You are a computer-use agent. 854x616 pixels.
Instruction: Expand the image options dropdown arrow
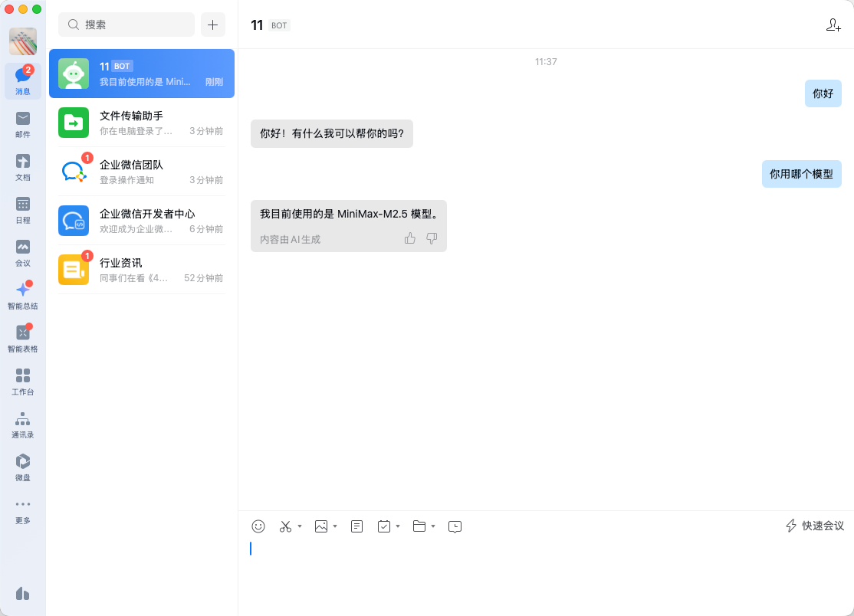click(335, 526)
